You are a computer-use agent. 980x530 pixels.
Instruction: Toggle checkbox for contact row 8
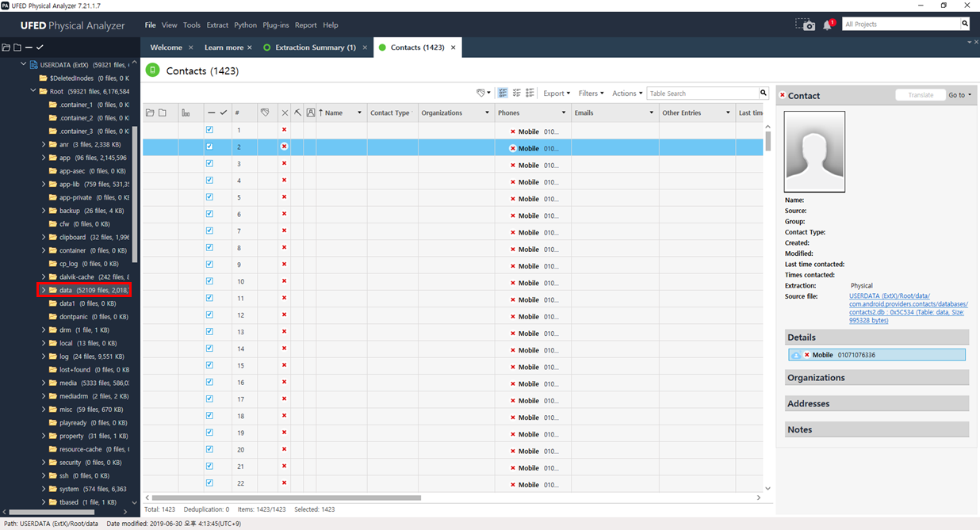[209, 247]
